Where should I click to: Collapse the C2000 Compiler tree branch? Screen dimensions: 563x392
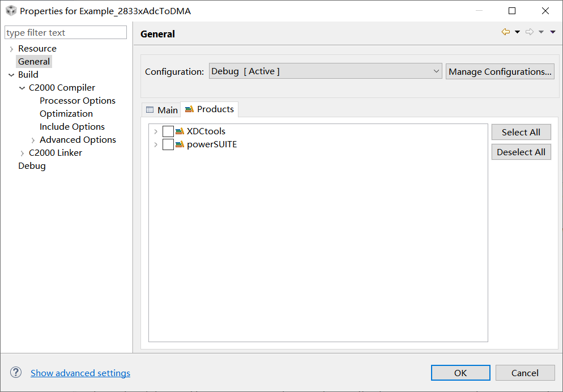tap(22, 87)
